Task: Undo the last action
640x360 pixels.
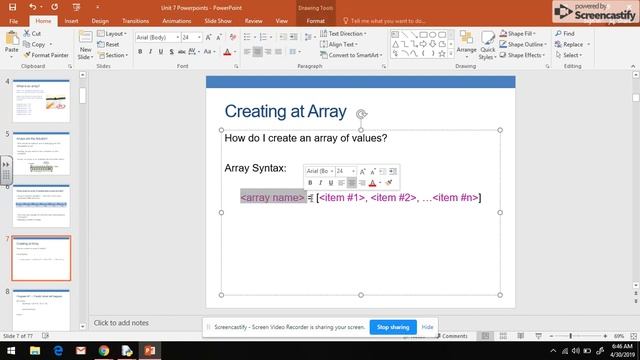Action: click(33, 7)
